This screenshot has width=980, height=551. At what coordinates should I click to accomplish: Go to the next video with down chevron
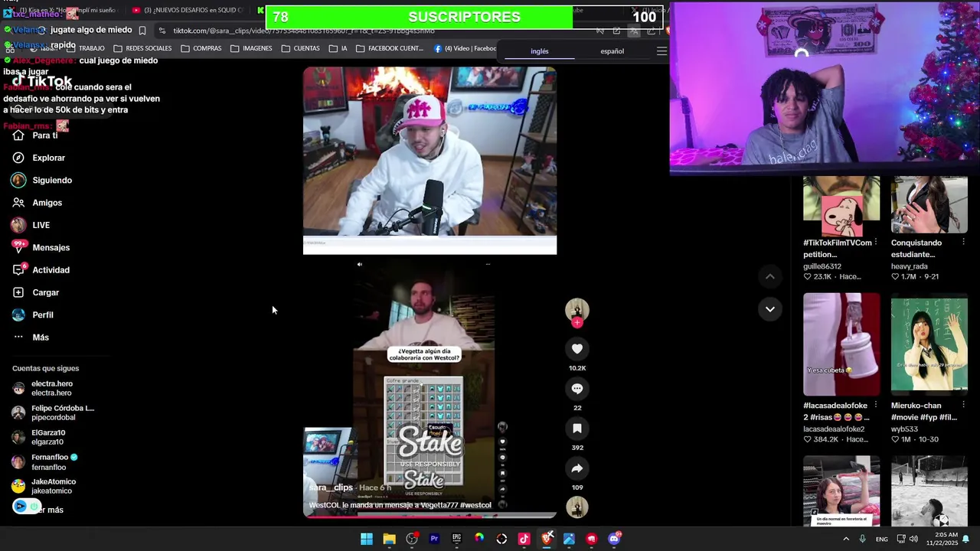point(770,309)
